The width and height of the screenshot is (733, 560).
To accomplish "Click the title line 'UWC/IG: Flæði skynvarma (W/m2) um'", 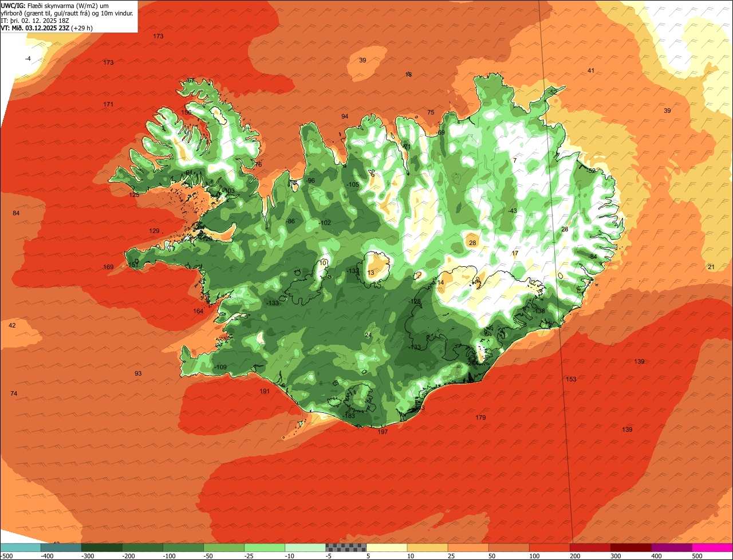I will (x=55, y=6).
